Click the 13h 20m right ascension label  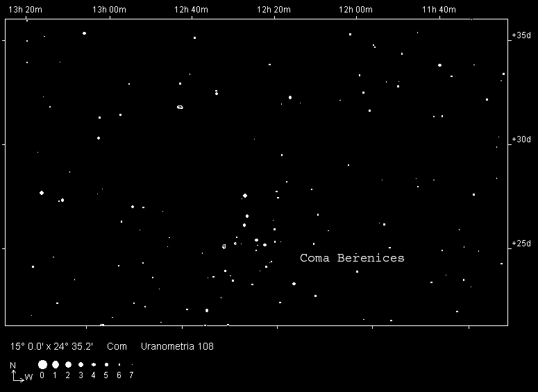click(x=25, y=10)
